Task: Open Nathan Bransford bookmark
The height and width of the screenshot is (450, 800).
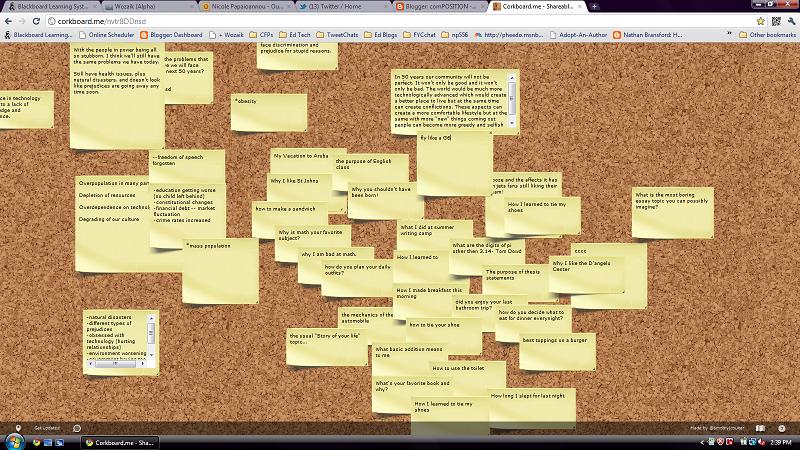Action: (x=647, y=35)
